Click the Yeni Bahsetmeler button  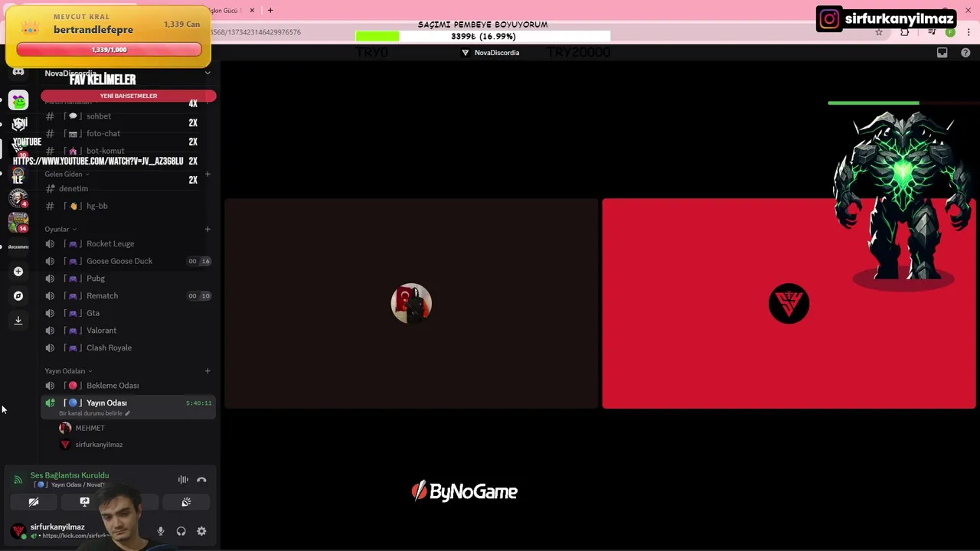point(129,96)
